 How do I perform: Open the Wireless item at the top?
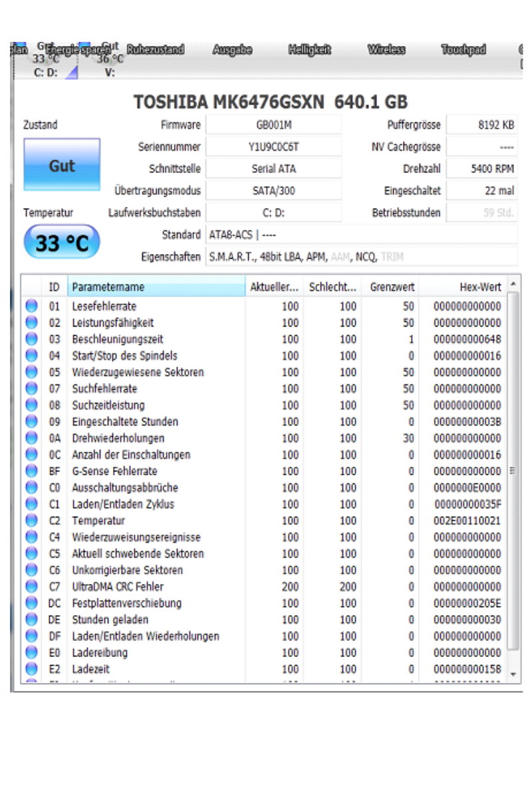(386, 50)
